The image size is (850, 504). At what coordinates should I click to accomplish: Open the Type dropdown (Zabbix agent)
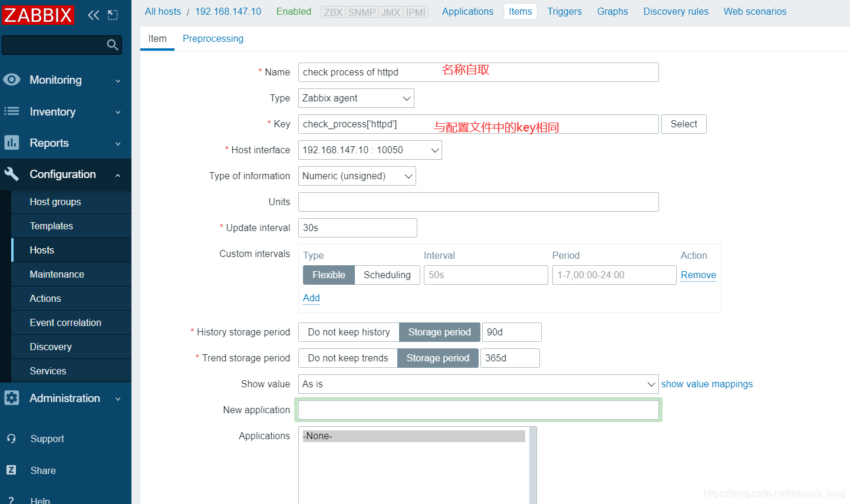pyautogui.click(x=356, y=98)
